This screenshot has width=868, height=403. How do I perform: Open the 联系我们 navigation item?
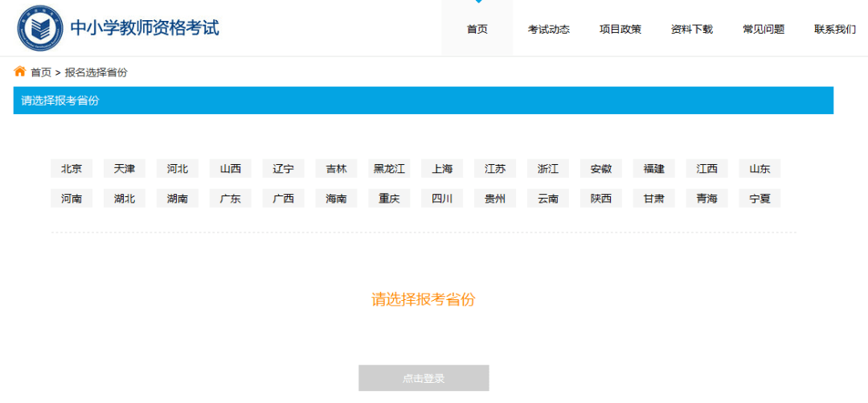[835, 30]
